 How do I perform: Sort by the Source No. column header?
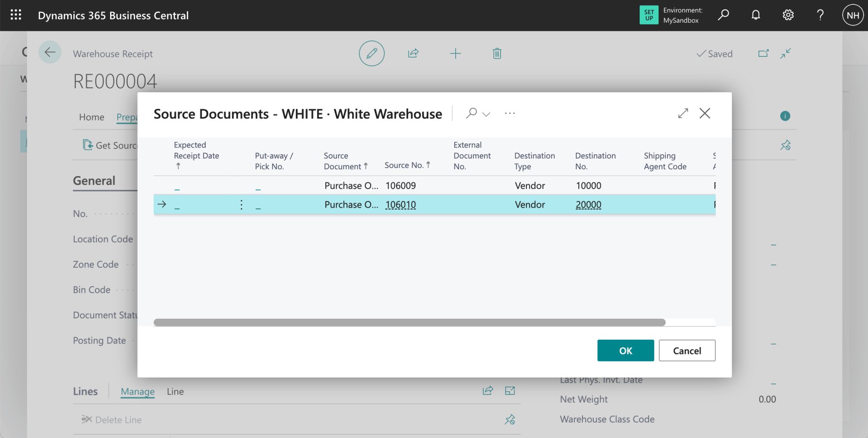click(407, 165)
